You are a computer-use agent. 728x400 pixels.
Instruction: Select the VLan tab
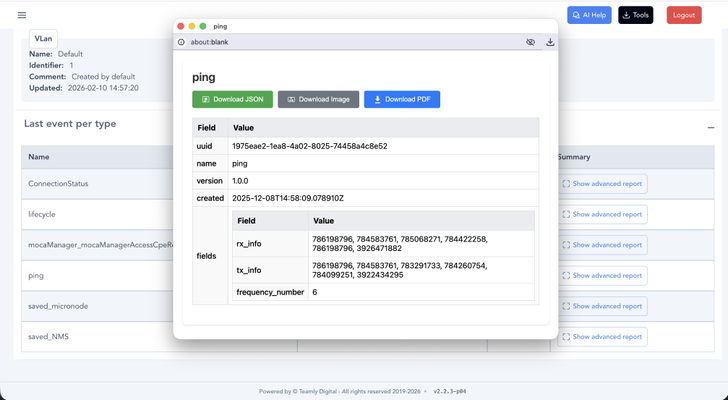tap(44, 38)
